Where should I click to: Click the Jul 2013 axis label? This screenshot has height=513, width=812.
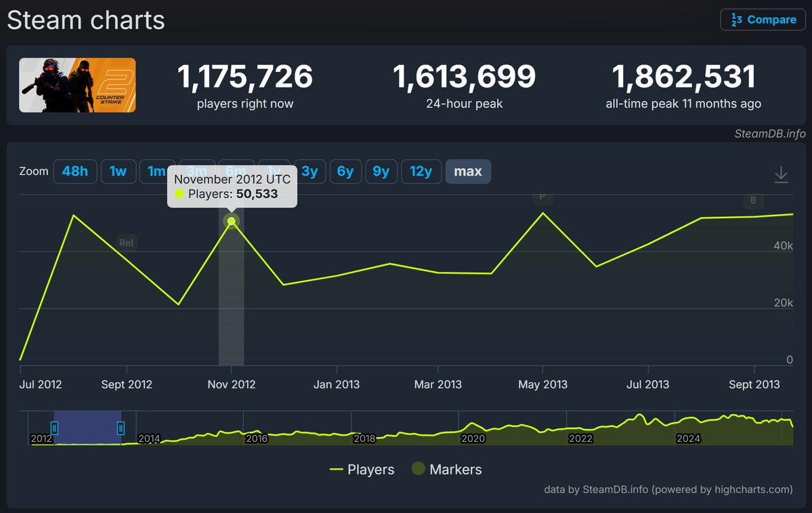pyautogui.click(x=648, y=384)
